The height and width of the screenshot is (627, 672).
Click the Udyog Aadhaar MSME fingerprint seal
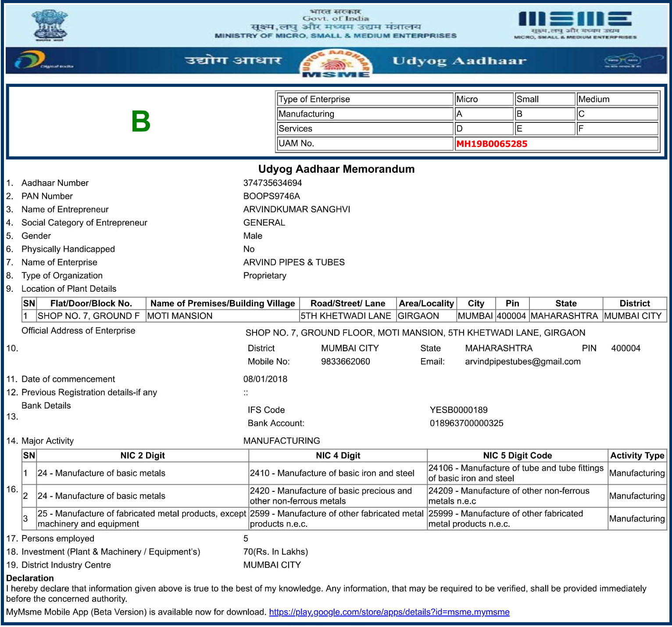click(x=336, y=64)
